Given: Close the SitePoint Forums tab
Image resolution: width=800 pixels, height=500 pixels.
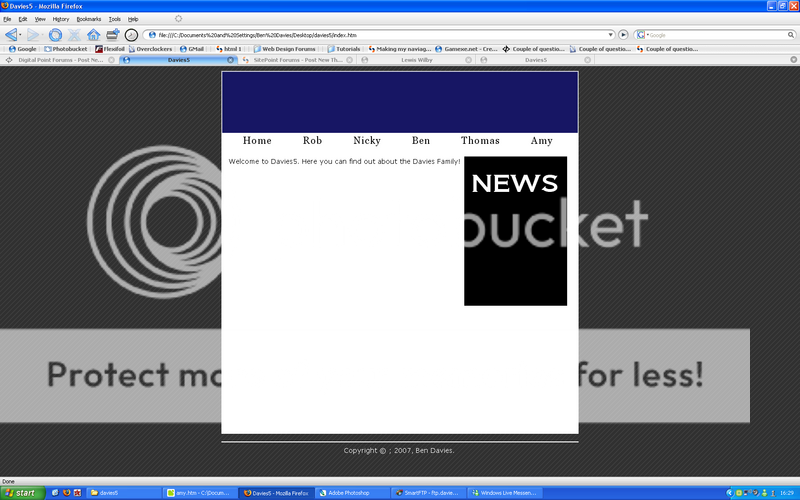Looking at the screenshot, I should click(x=349, y=60).
